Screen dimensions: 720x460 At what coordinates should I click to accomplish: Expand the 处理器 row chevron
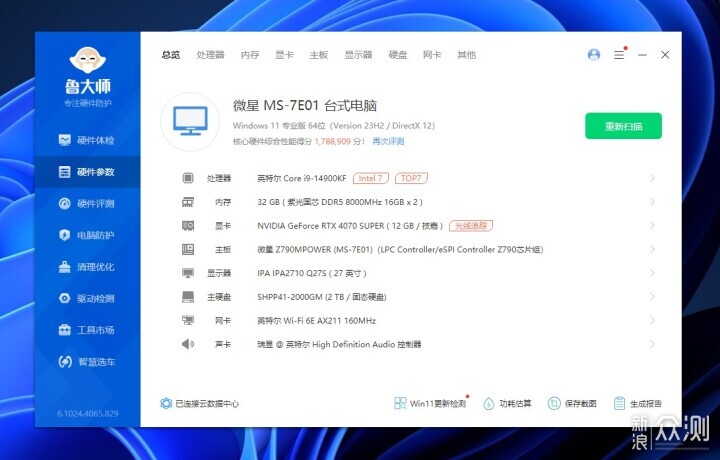[652, 178]
